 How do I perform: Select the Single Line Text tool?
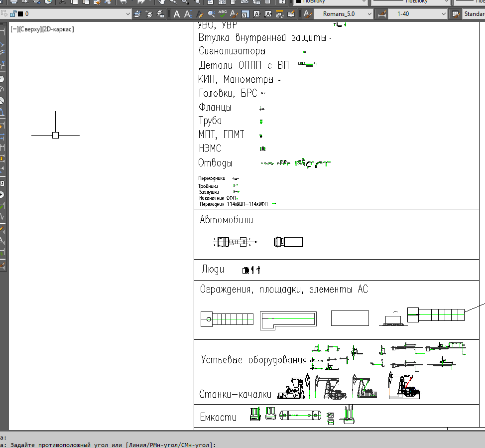point(188,14)
